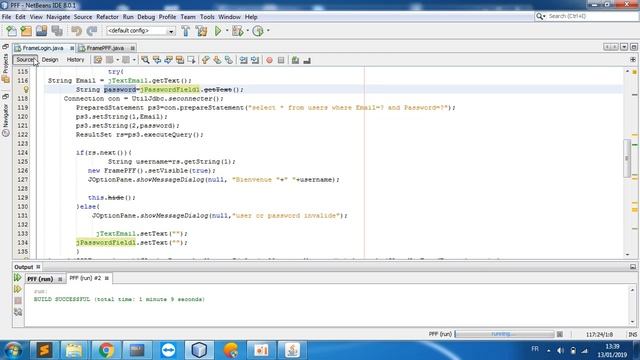Viewport: 640px width, 360px height.
Task: Click the Open Project toolbar icon
Action: (42, 31)
